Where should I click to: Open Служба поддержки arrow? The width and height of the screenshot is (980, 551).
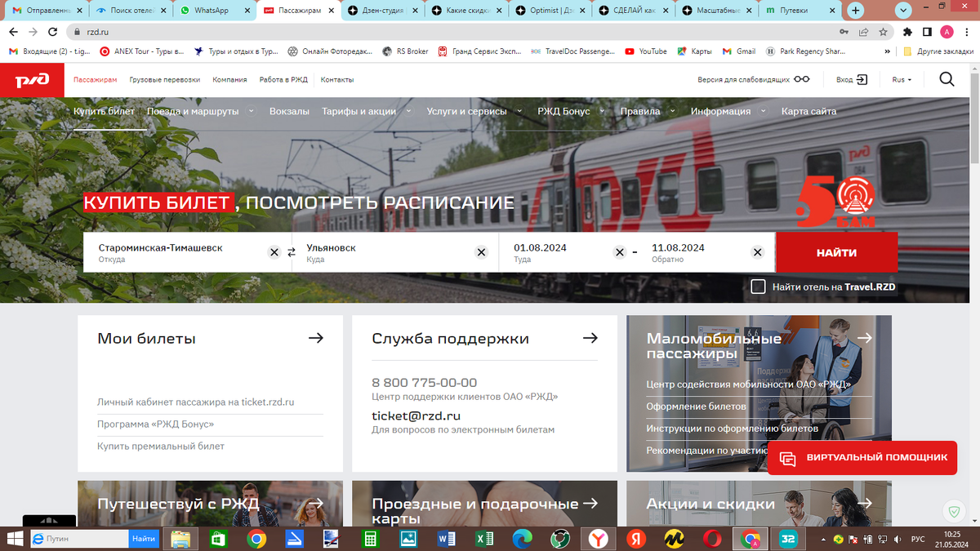point(590,338)
